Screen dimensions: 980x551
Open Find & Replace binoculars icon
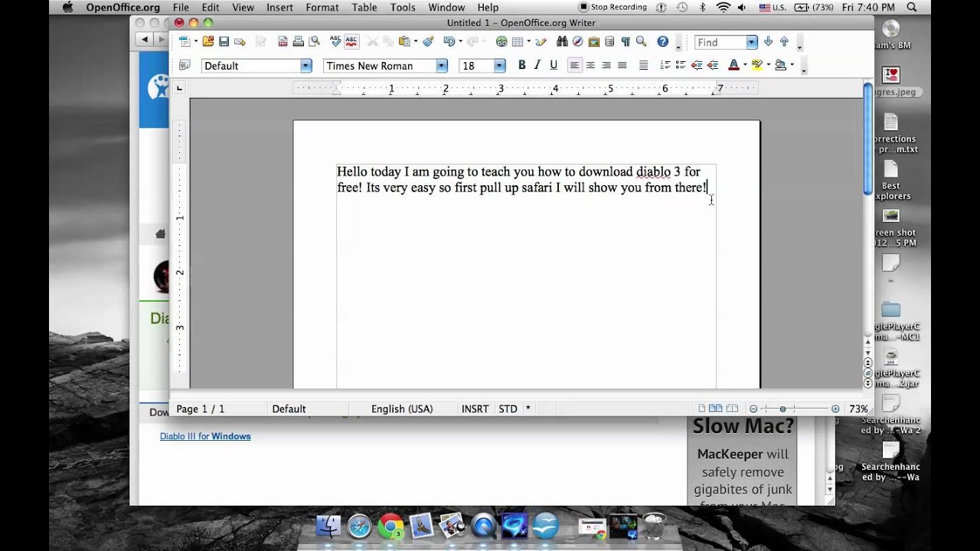pos(562,41)
